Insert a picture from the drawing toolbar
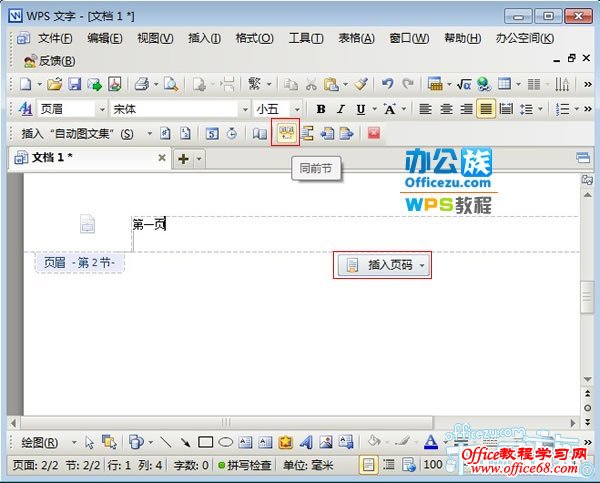The width and height of the screenshot is (600, 483). (x=326, y=442)
